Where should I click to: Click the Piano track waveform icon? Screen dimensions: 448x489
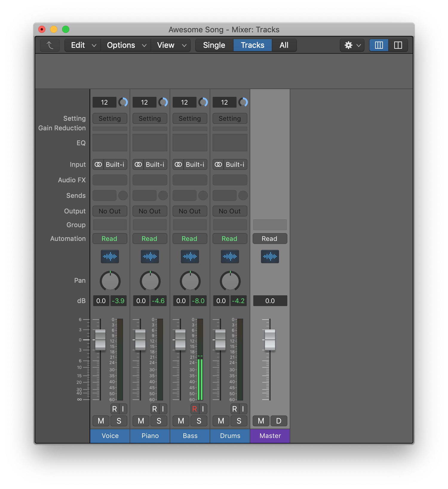pos(150,256)
